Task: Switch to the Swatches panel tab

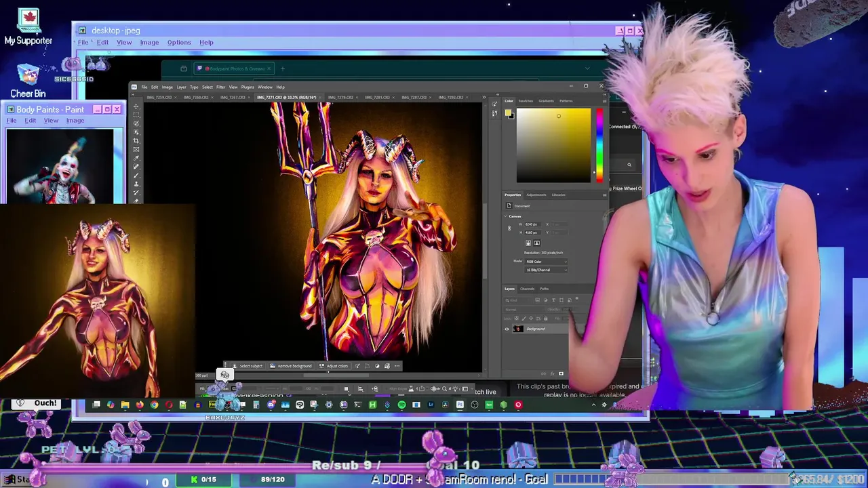Action: pyautogui.click(x=526, y=101)
